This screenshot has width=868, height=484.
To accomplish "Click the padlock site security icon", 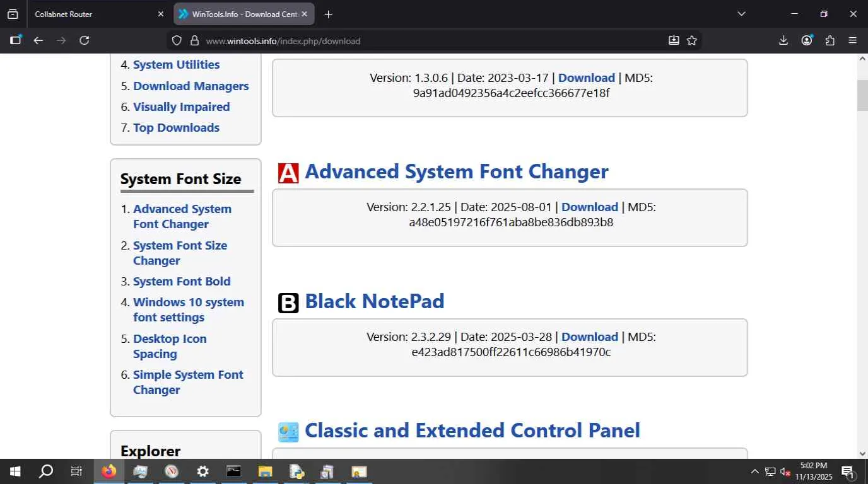I will click(194, 40).
